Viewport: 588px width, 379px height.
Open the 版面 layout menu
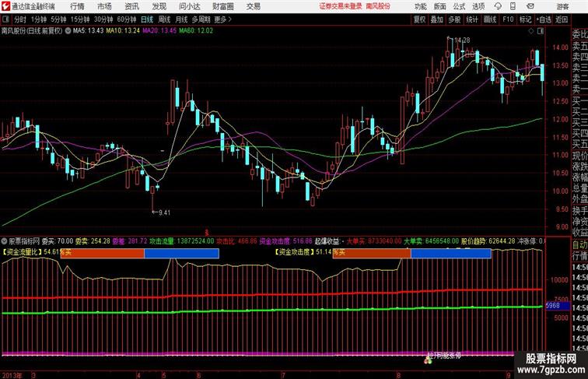click(x=440, y=6)
